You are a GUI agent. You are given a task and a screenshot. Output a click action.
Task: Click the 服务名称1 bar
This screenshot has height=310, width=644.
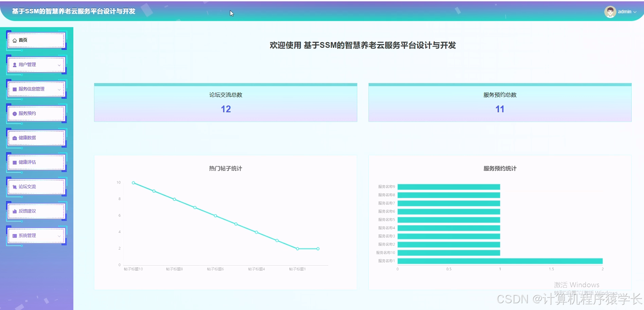pyautogui.click(x=500, y=261)
